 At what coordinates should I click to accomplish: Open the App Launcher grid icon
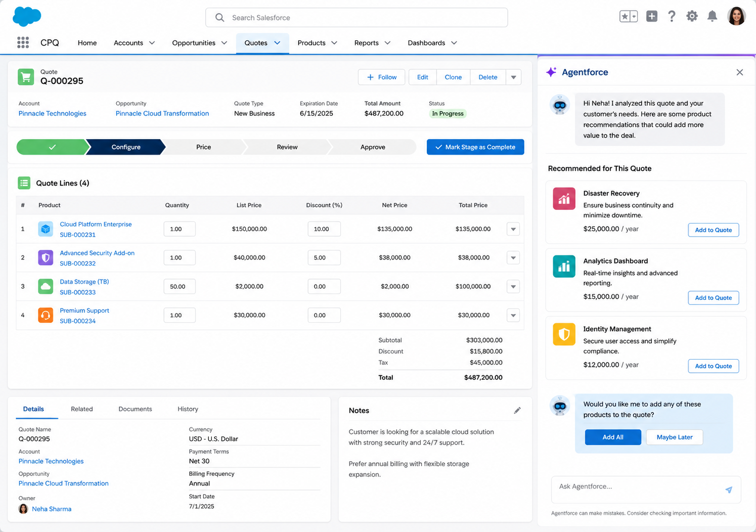pyautogui.click(x=23, y=42)
